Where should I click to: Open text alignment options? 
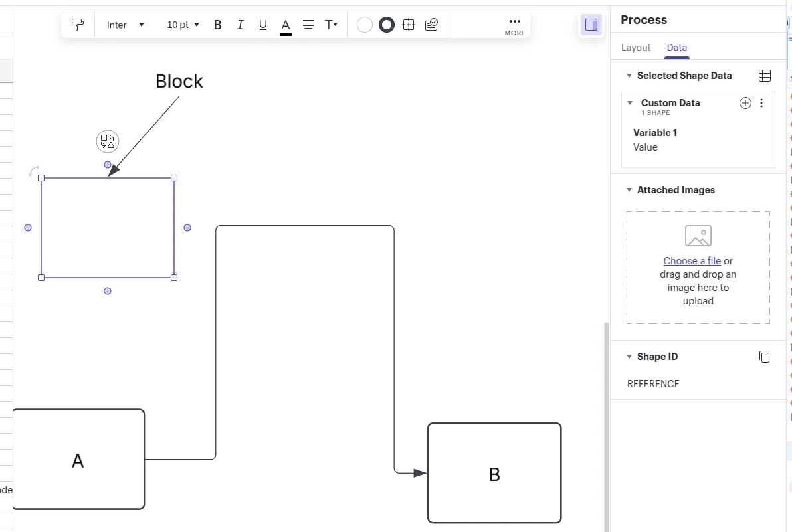308,24
